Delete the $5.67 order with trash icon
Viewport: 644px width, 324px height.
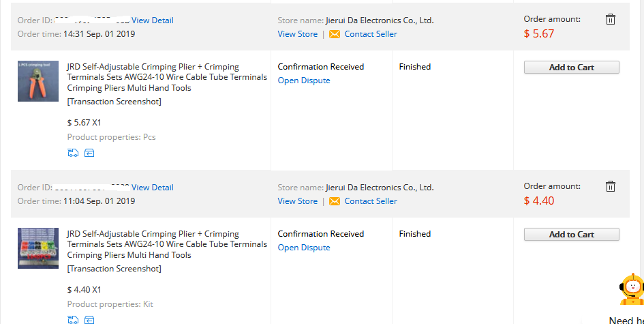(x=611, y=19)
